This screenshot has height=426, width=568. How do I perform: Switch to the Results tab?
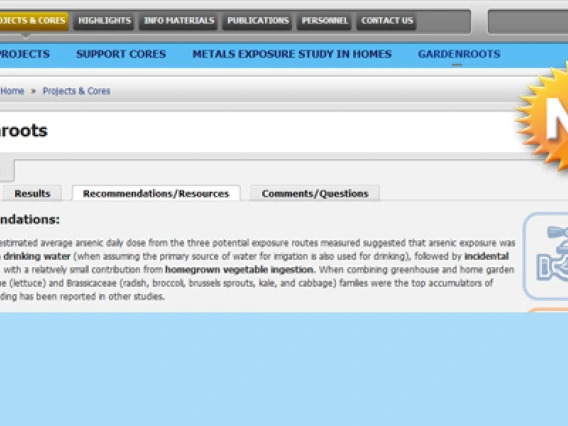click(32, 193)
